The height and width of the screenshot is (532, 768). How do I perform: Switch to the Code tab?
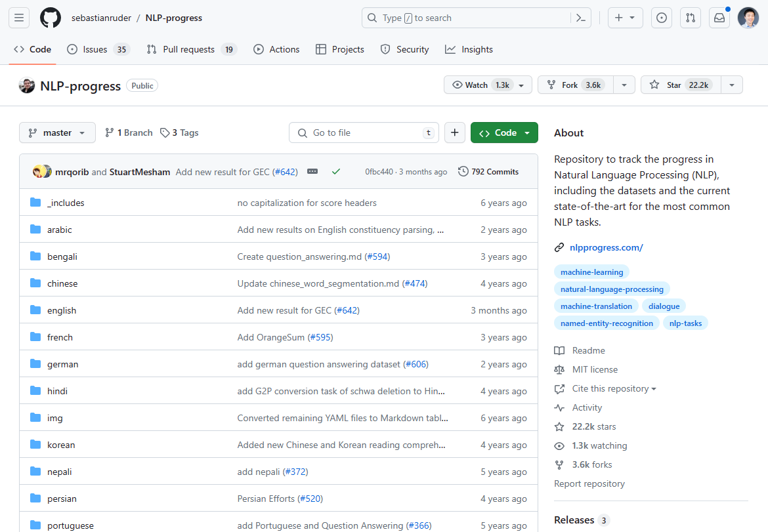33,49
